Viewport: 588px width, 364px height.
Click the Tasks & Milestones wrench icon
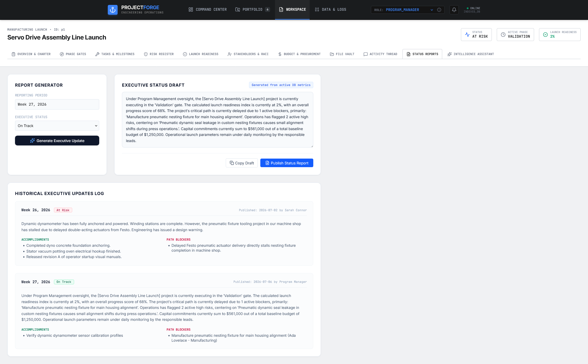coord(97,54)
